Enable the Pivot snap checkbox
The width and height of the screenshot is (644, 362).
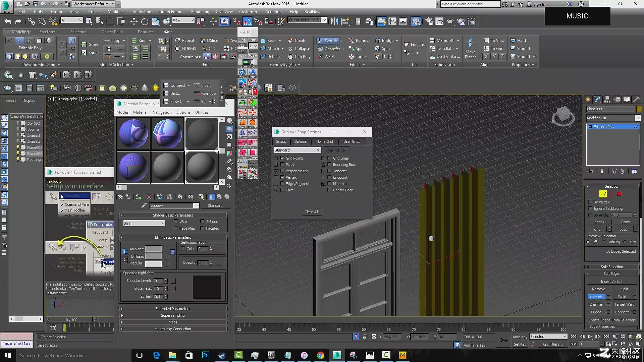[282, 165]
